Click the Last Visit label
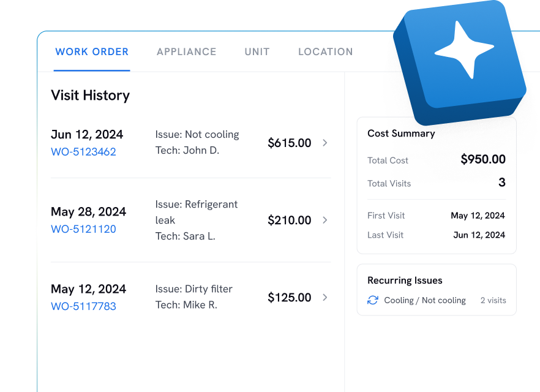The width and height of the screenshot is (540, 392). [x=385, y=235]
